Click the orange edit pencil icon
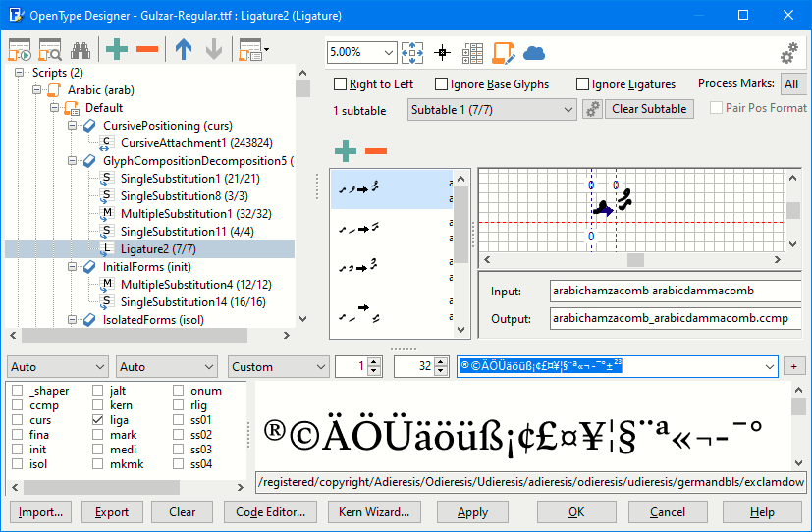This screenshot has height=532, width=812. [503, 53]
